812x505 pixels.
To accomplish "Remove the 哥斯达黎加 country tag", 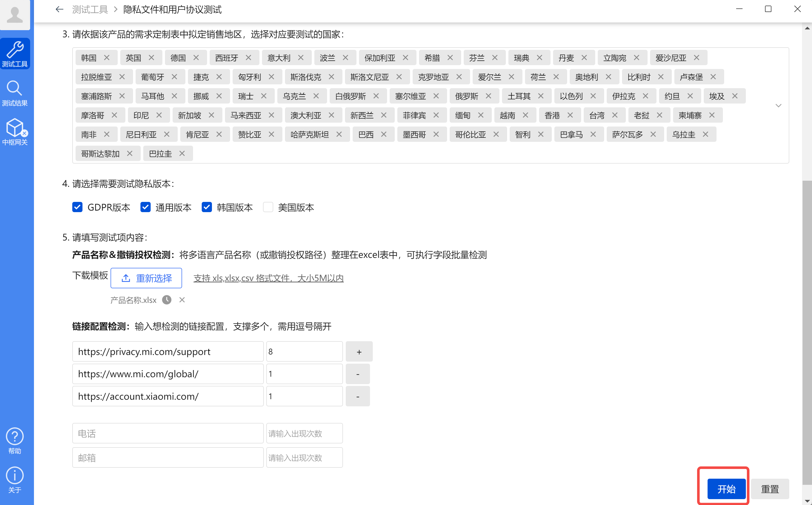I will (129, 153).
